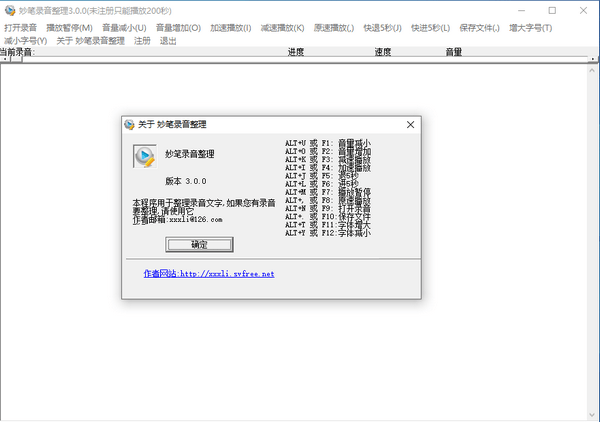This screenshot has width=600, height=422.
Task: Open the 注册 menu item
Action: tap(142, 41)
